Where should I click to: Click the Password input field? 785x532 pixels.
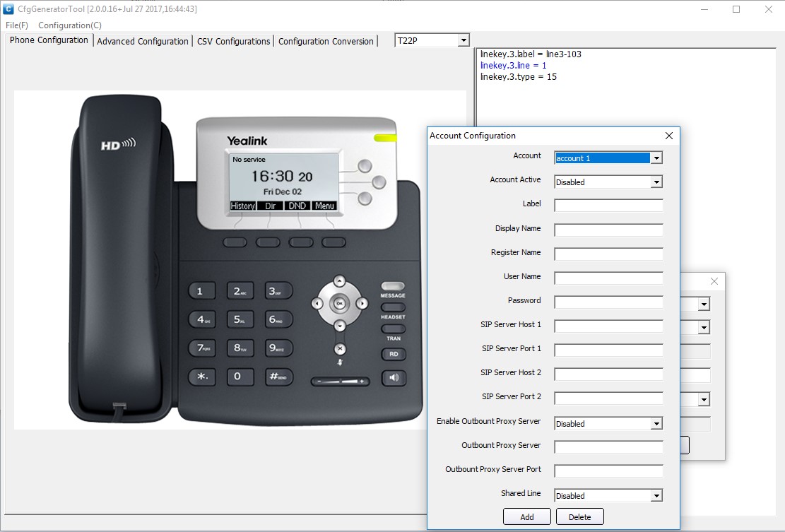(608, 302)
